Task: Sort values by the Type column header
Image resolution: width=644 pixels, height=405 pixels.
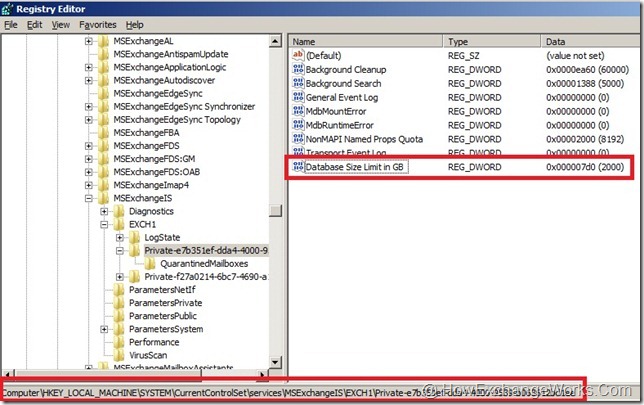Action: click(x=492, y=41)
